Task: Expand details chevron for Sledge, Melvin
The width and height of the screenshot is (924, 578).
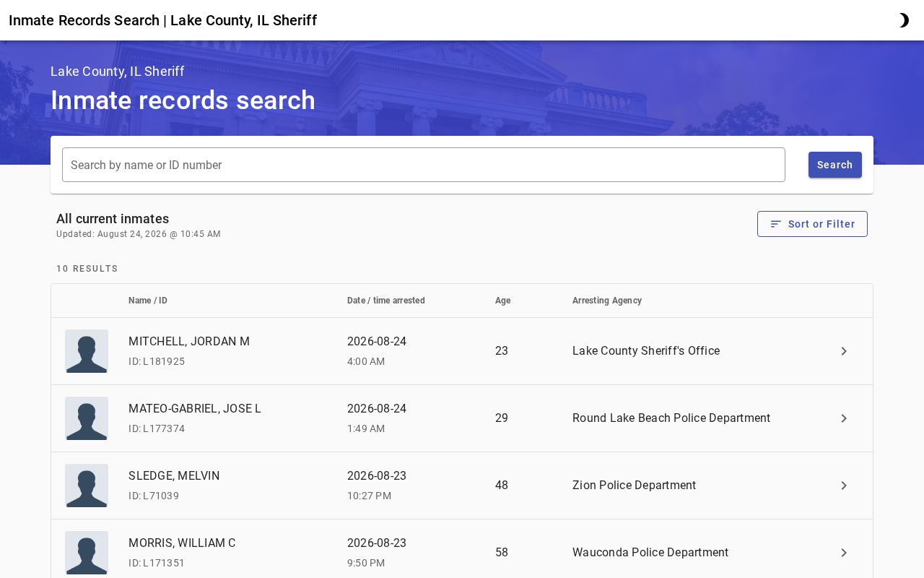Action: 844,486
